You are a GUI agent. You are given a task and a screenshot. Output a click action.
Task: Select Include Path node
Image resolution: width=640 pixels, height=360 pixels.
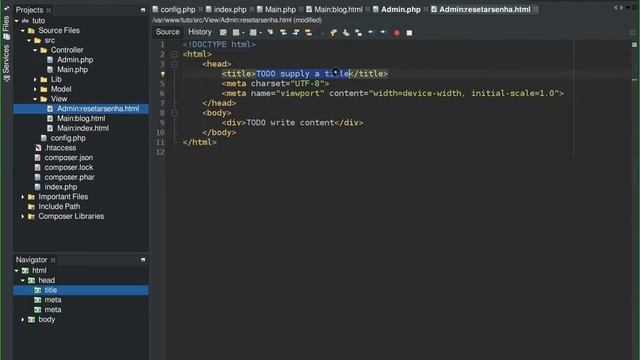pyautogui.click(x=59, y=207)
